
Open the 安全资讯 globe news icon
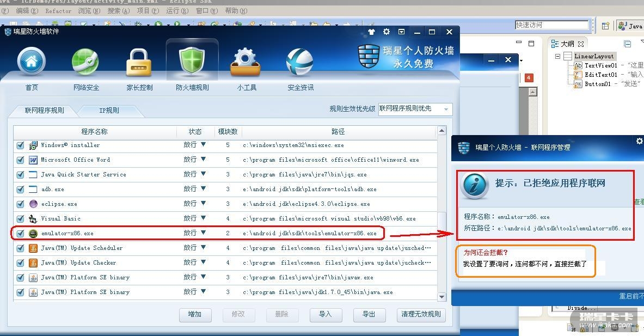[x=300, y=63]
